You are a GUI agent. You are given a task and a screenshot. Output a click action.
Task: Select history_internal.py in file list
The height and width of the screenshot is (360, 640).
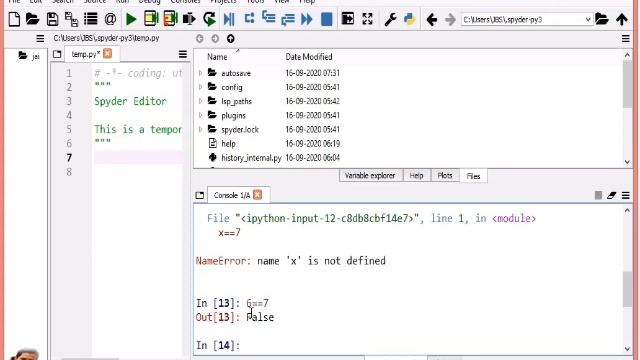(251, 158)
